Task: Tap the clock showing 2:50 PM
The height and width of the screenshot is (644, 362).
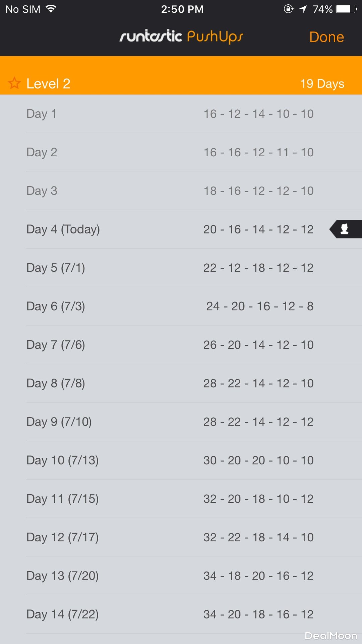Action: click(x=182, y=9)
